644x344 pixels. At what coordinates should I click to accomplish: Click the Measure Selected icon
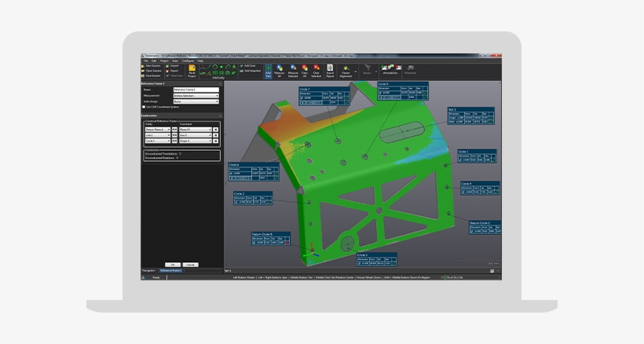tap(293, 71)
